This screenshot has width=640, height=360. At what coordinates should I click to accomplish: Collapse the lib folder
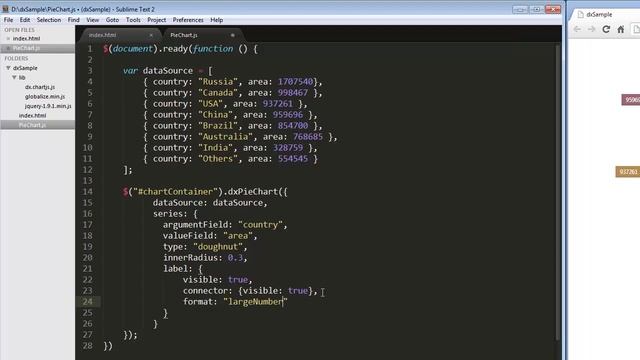tap(14, 77)
